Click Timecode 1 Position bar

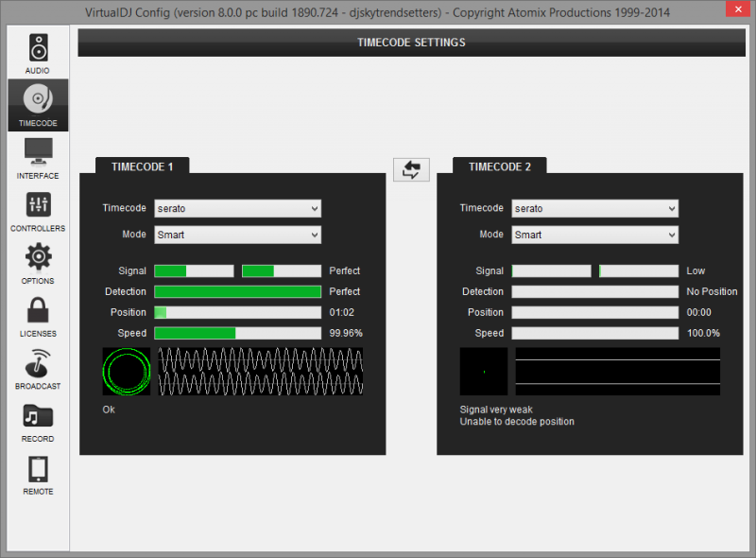point(238,312)
